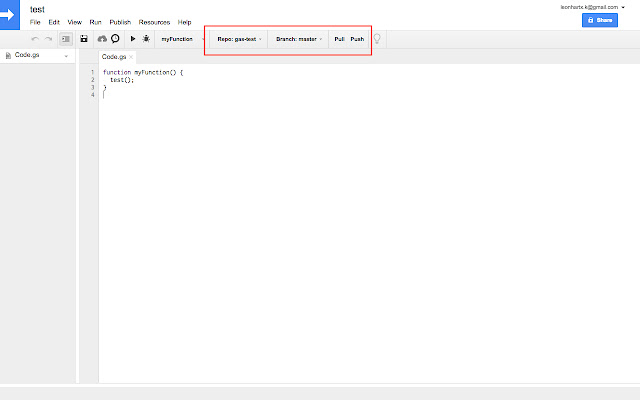Open the Run menu

click(x=96, y=22)
